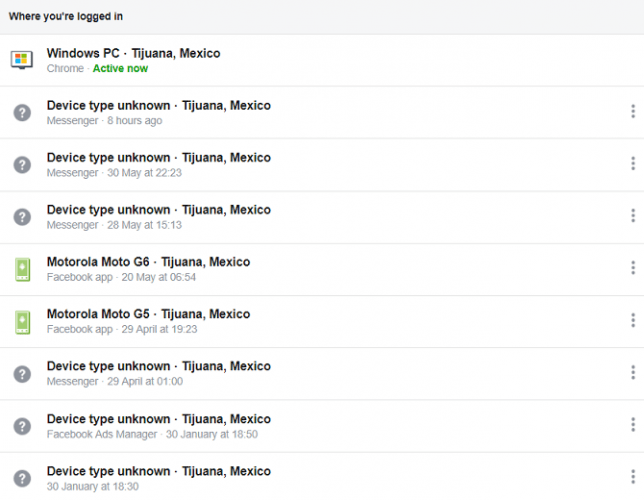This screenshot has width=644, height=500.
Task: Open the three-dot menu for Messenger 8 hours ago session
Action: tap(633, 112)
